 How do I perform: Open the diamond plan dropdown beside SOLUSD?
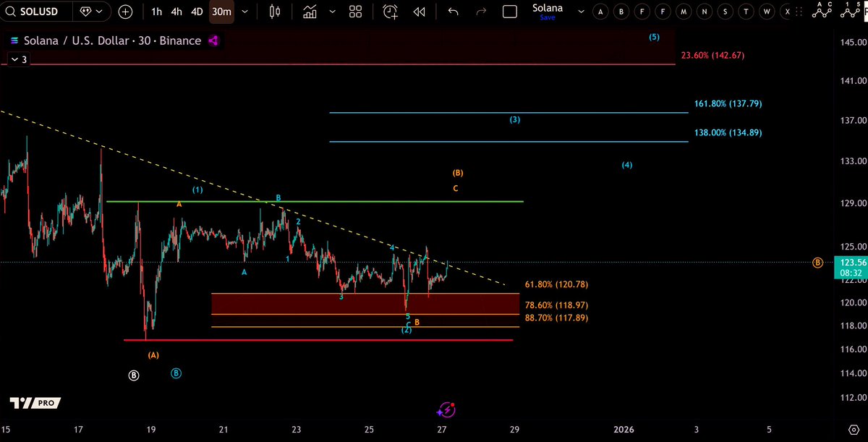click(93, 12)
